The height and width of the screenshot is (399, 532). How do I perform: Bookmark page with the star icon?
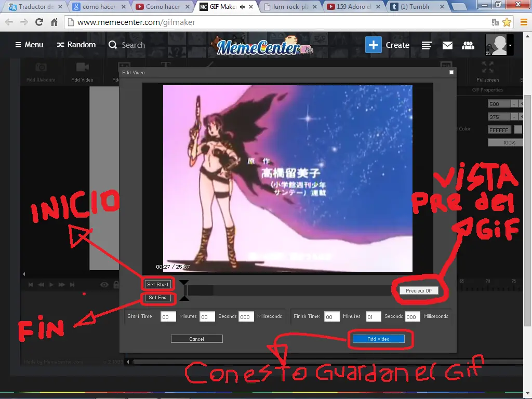click(507, 22)
